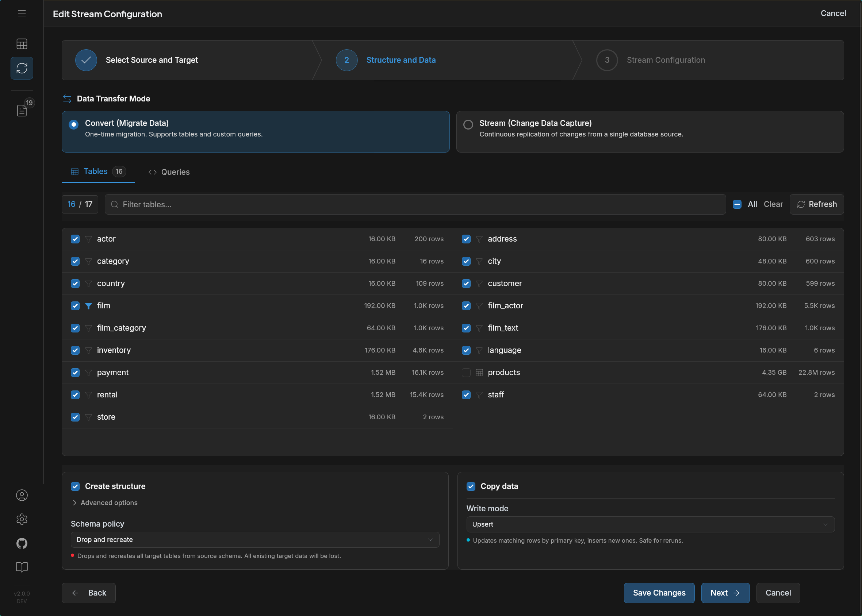This screenshot has width=862, height=616.
Task: Click the Back button
Action: pyautogui.click(x=88, y=593)
